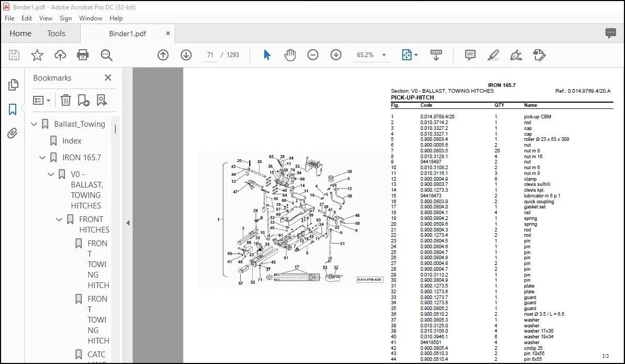
Task: Select the Highlight text tool
Action: 493,55
